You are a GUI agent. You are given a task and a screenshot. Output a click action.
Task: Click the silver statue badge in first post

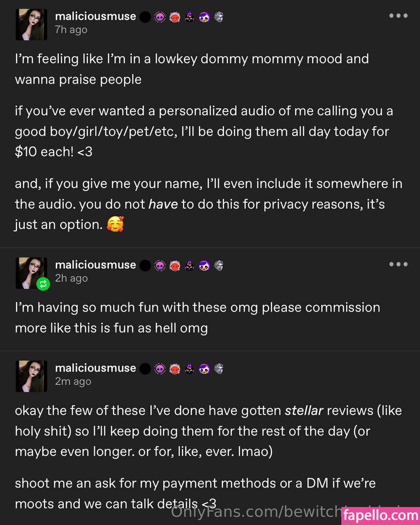pos(218,17)
